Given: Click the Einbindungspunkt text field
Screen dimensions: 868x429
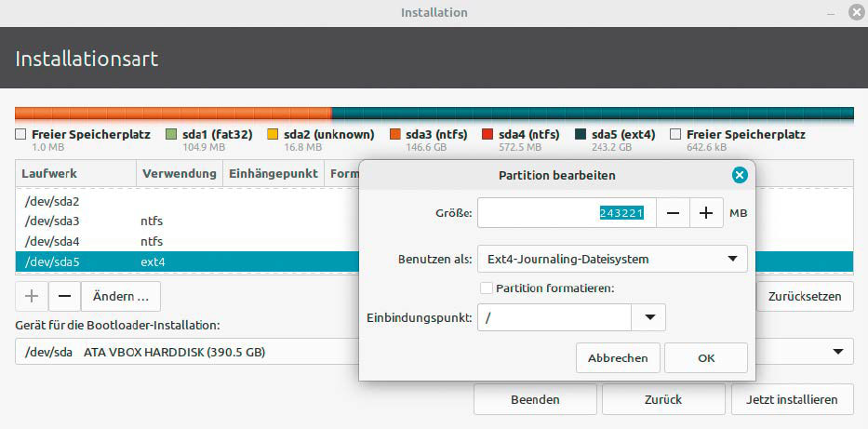Looking at the screenshot, I should coord(554,317).
